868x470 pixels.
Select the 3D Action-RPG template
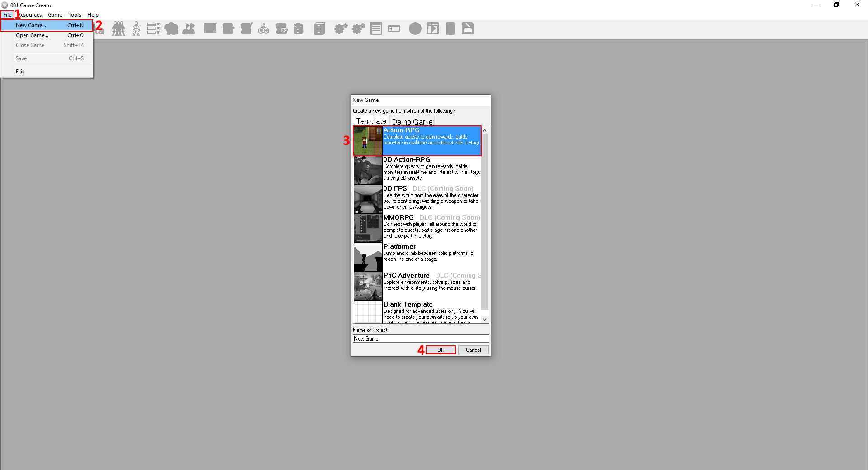click(x=417, y=170)
